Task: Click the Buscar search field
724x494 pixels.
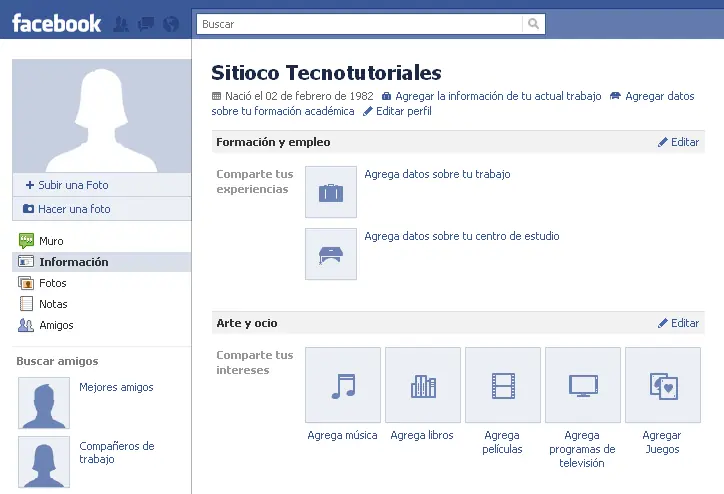Action: tap(360, 24)
